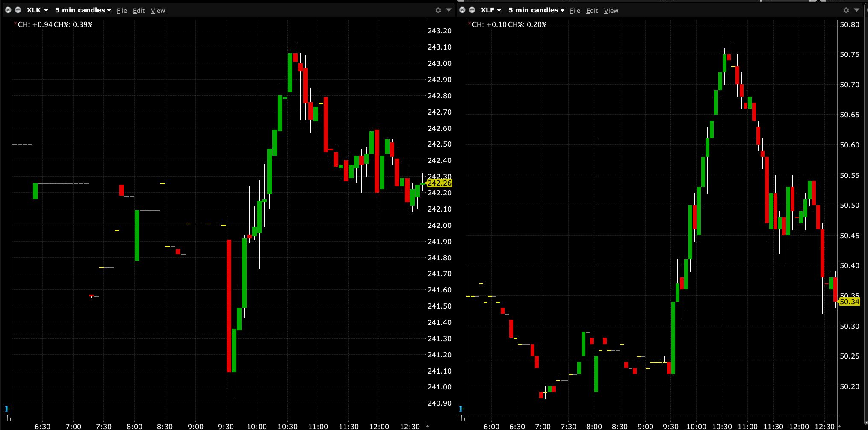Close the XLK chart panel
This screenshot has width=868, height=430.
(x=8, y=10)
